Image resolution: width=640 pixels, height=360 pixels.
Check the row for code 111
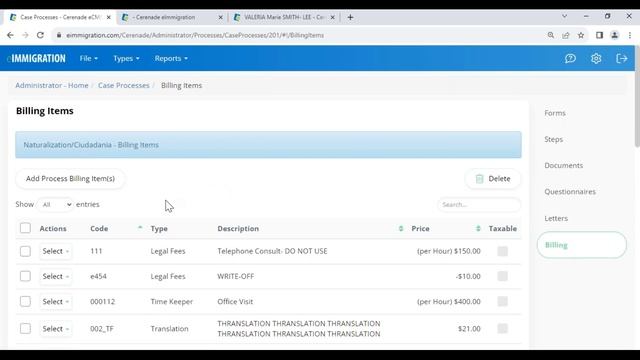pyautogui.click(x=25, y=251)
